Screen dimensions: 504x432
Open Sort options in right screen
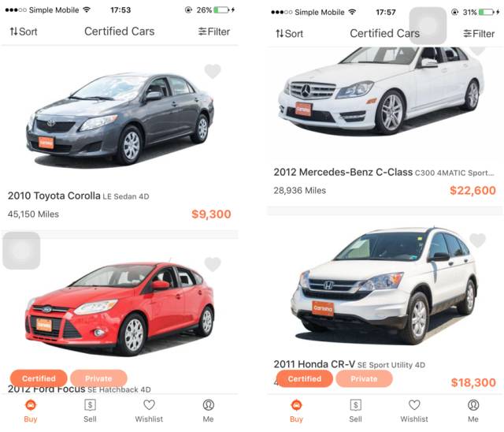coord(289,33)
